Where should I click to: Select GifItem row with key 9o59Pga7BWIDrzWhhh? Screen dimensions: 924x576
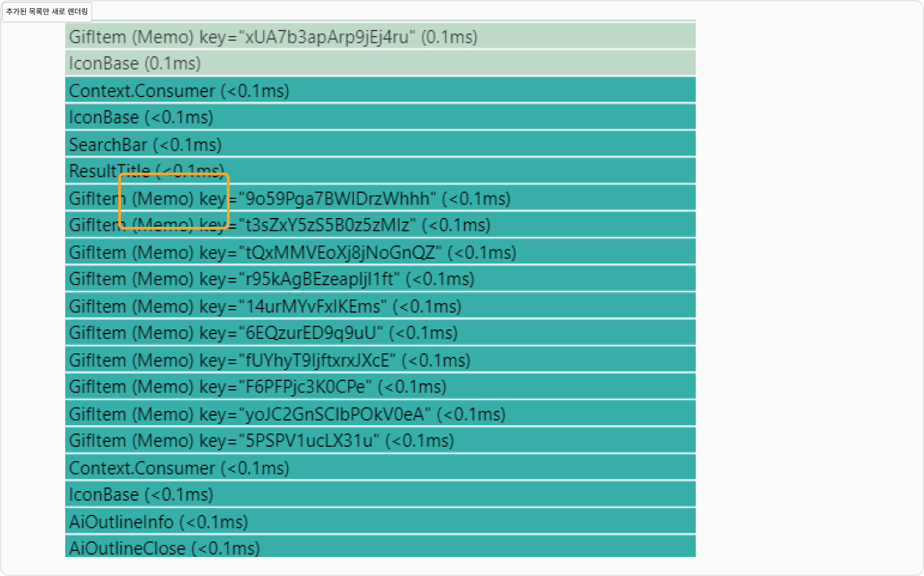tap(380, 198)
